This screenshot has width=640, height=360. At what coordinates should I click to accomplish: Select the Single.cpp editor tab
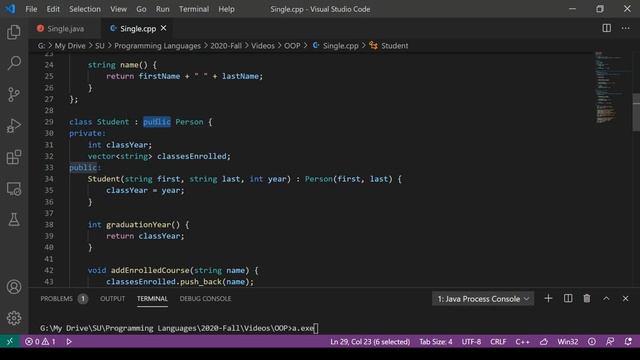point(138,29)
